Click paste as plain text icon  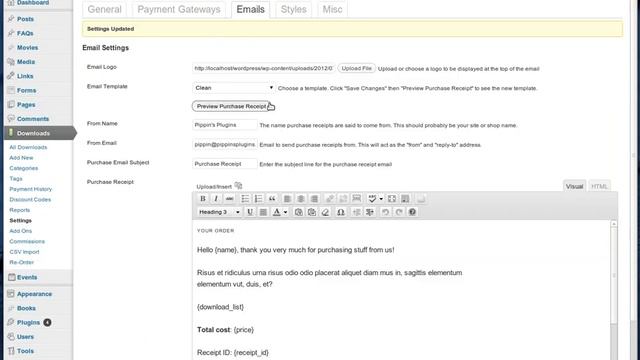(298, 212)
